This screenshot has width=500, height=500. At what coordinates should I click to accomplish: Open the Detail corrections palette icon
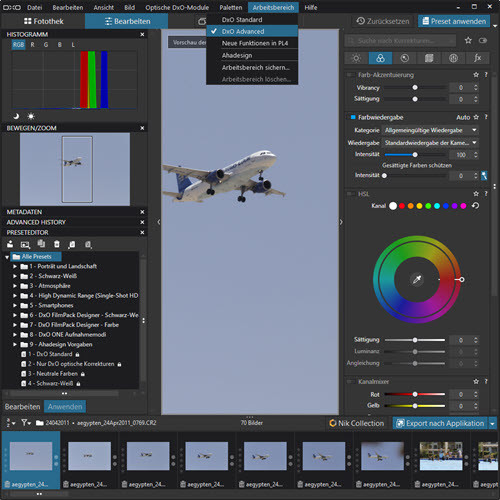point(405,58)
